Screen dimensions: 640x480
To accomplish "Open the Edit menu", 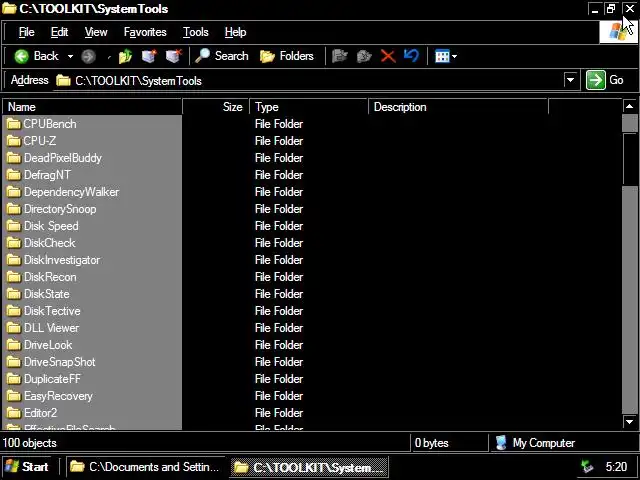I will click(x=59, y=32).
